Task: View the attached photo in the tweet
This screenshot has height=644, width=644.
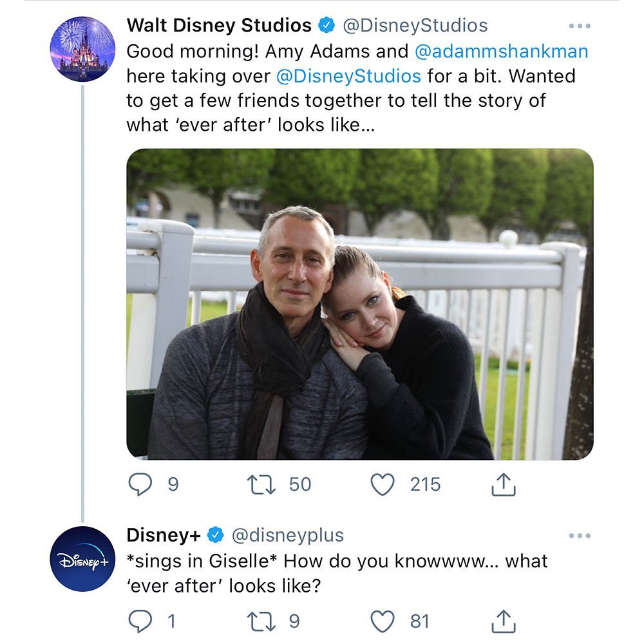Action: 359,304
